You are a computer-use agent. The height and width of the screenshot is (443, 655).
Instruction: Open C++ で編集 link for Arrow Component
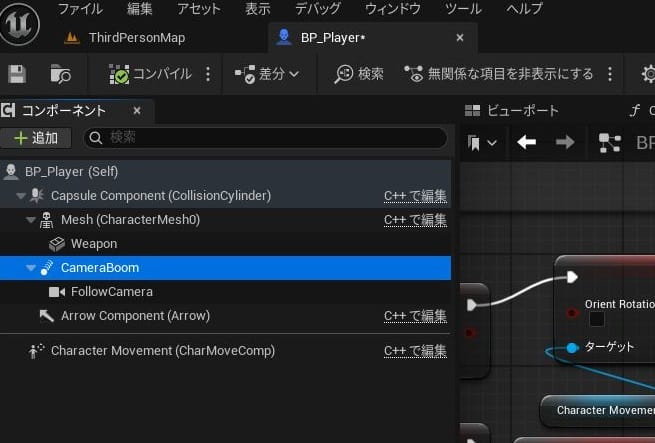[415, 316]
